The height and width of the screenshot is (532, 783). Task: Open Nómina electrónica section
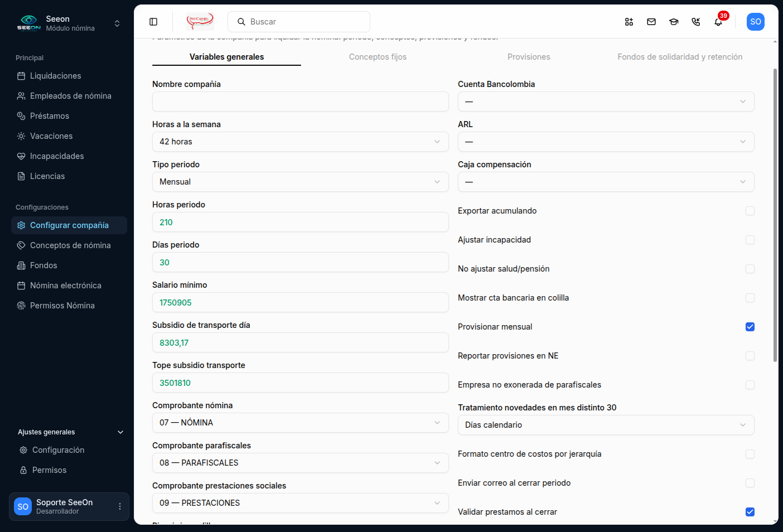click(x=69, y=286)
